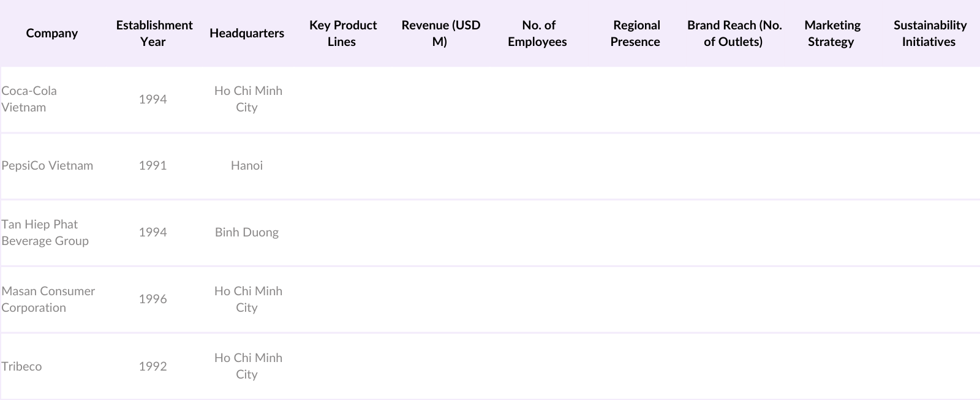Viewport: 980px width, 400px height.
Task: Select the Sustainability Initiatives column header
Action: pyautogui.click(x=929, y=33)
